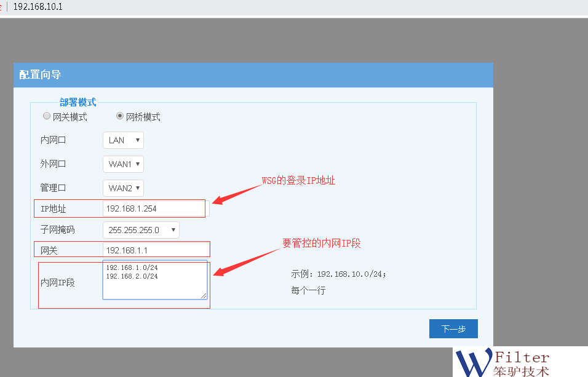588x377 pixels.
Task: Expand the 子网掩码 255.255.255.0 dropdown
Action: pos(141,230)
